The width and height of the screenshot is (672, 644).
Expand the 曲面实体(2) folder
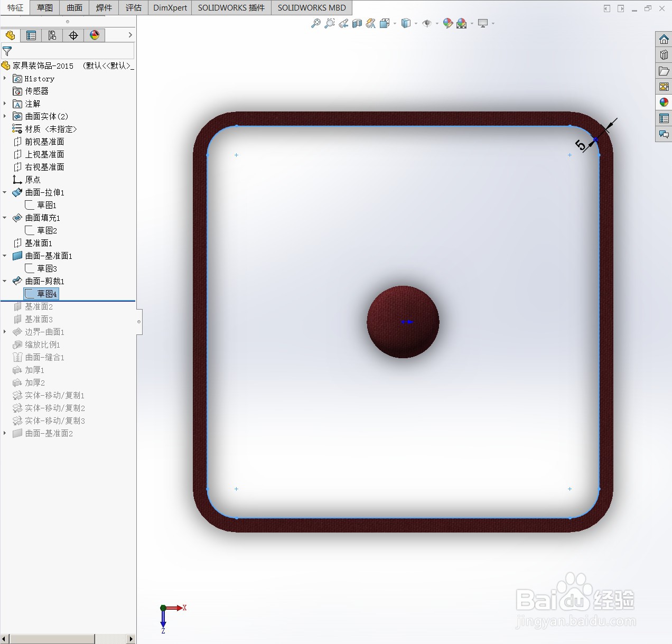tap(5, 116)
